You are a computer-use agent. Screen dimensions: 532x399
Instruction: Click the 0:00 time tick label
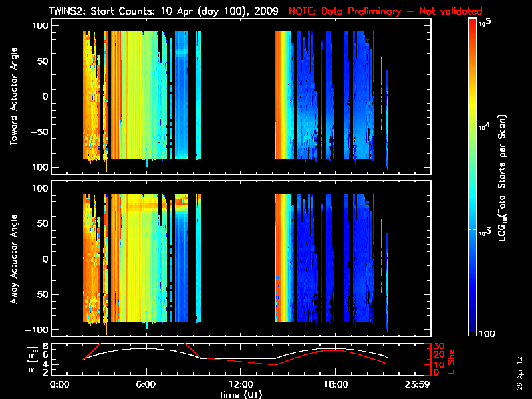(60, 385)
